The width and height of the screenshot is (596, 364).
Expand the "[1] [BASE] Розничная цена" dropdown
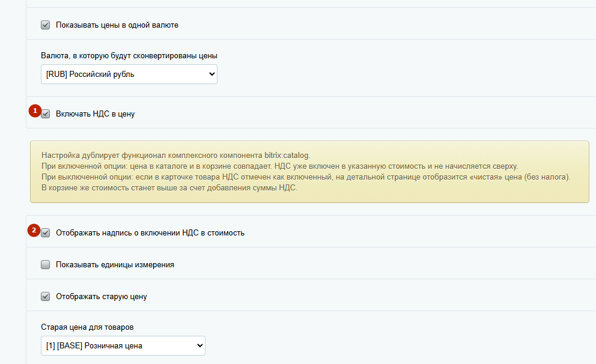coord(123,345)
